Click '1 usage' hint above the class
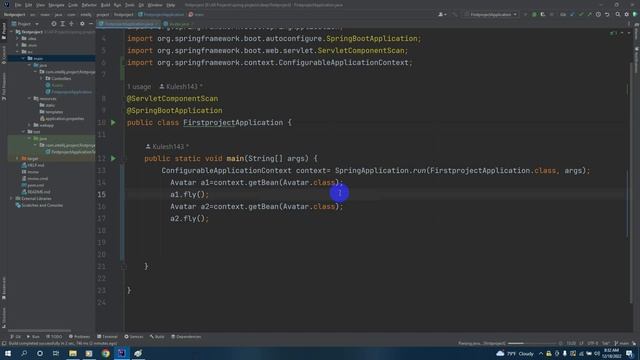 (x=139, y=87)
